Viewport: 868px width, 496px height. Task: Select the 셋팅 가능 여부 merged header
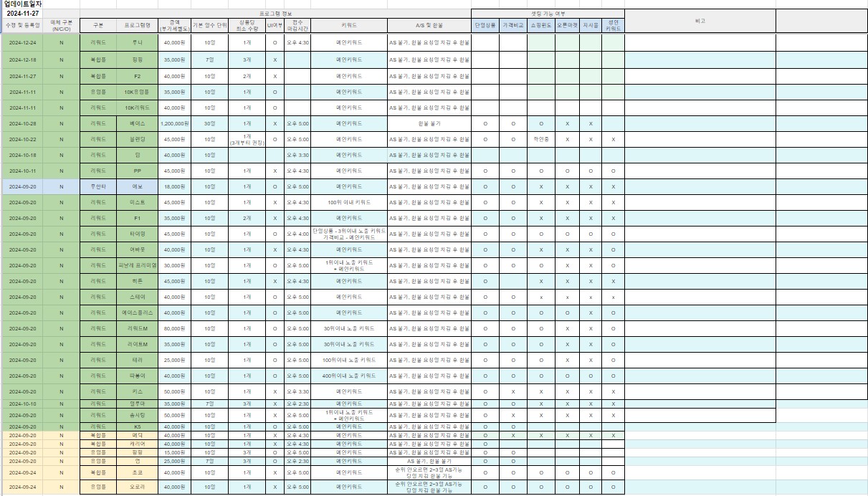pyautogui.click(x=548, y=13)
